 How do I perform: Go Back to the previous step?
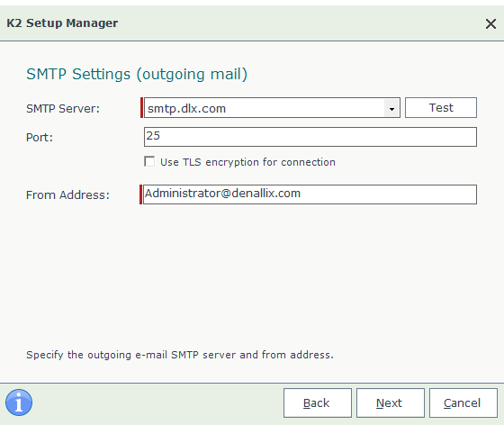point(317,402)
